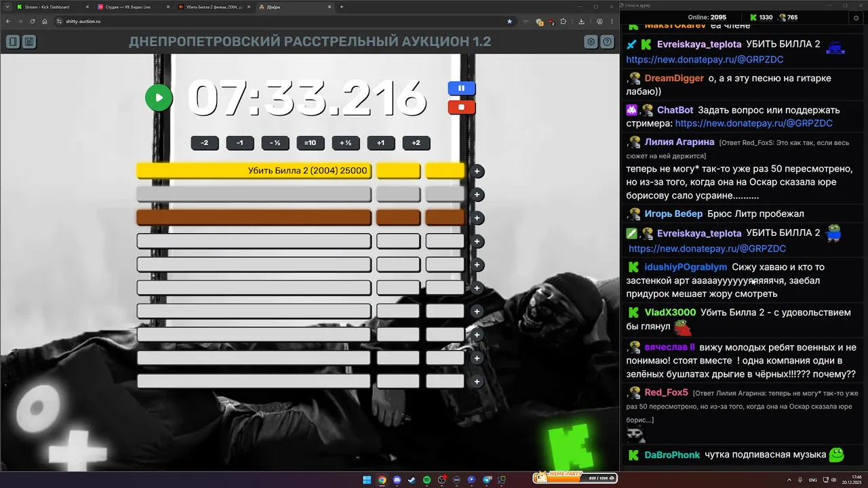Image resolution: width=868 pixels, height=488 pixels.
Task: Click username DreamDigger in chat
Action: pos(674,78)
